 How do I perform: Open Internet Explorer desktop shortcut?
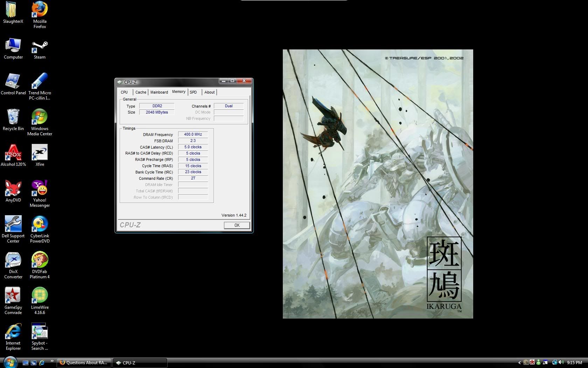[13, 337]
